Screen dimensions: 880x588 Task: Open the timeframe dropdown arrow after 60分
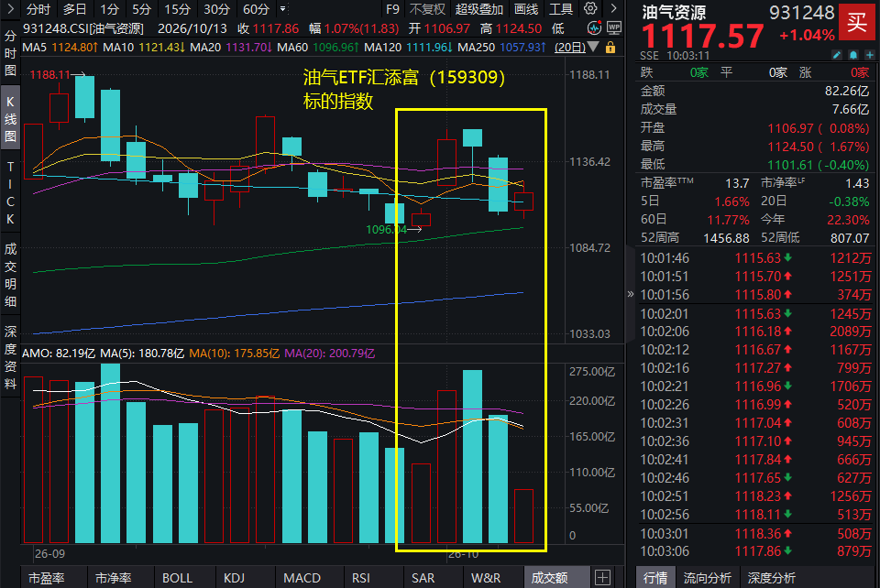tap(283, 9)
